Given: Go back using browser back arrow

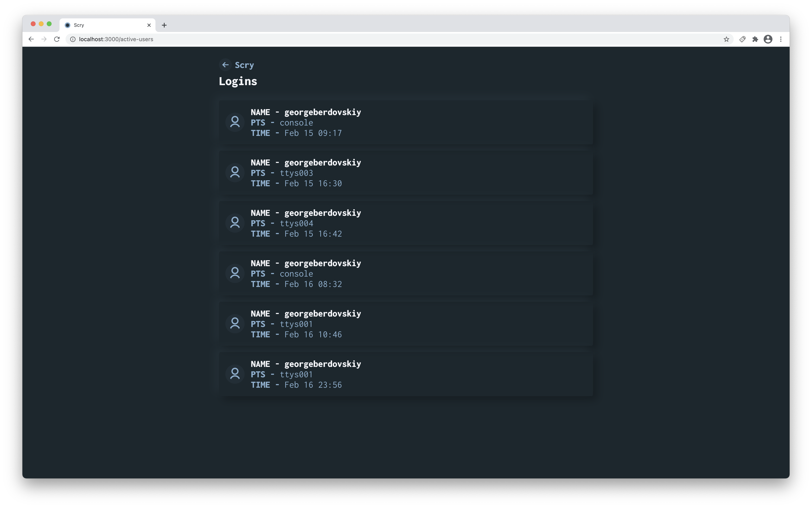Looking at the screenshot, I should (31, 39).
